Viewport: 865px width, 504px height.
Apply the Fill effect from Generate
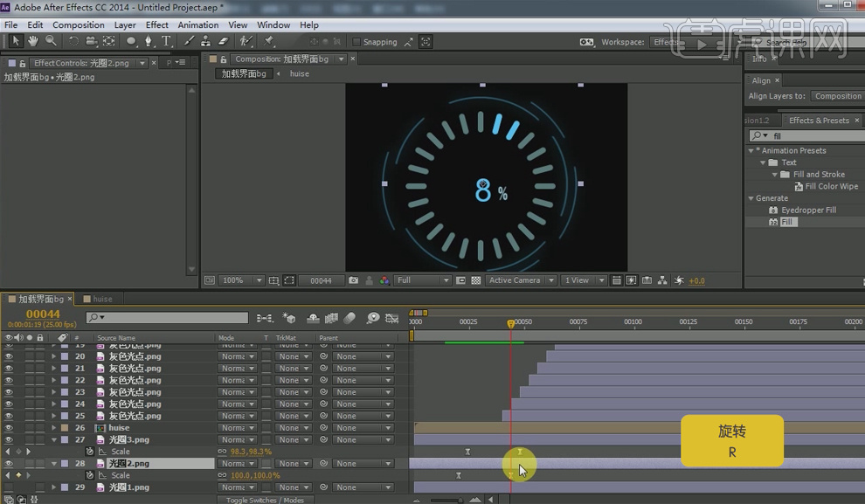(x=788, y=222)
